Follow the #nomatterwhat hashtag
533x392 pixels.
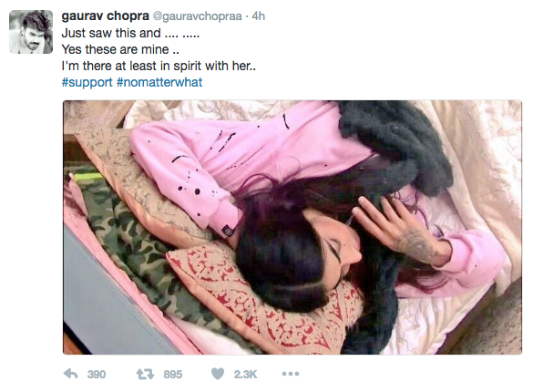(159, 82)
